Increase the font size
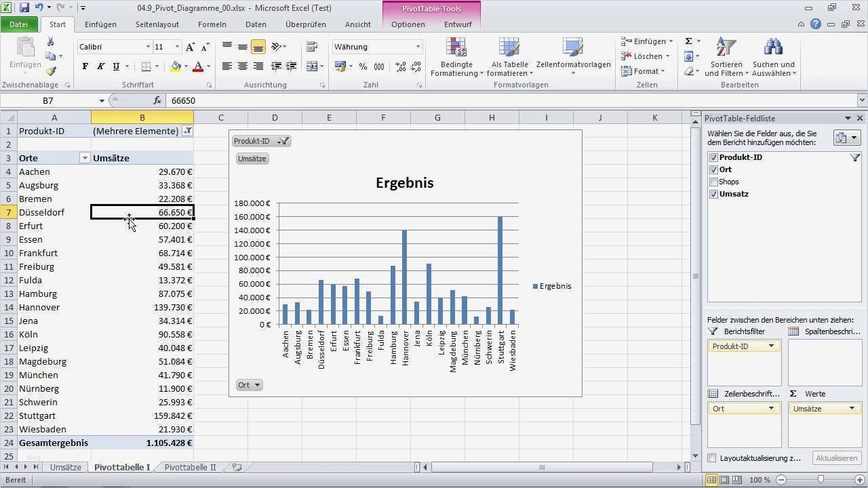 (191, 47)
